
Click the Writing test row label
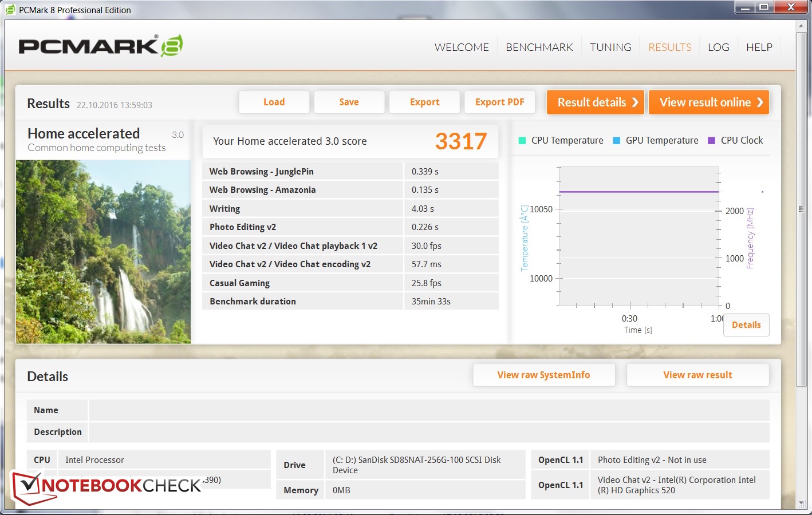[224, 209]
